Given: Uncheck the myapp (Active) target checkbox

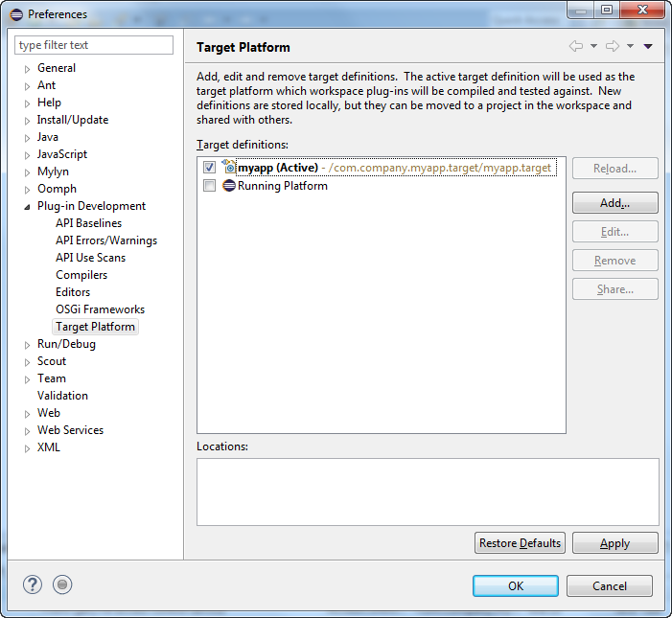Looking at the screenshot, I should (x=209, y=167).
